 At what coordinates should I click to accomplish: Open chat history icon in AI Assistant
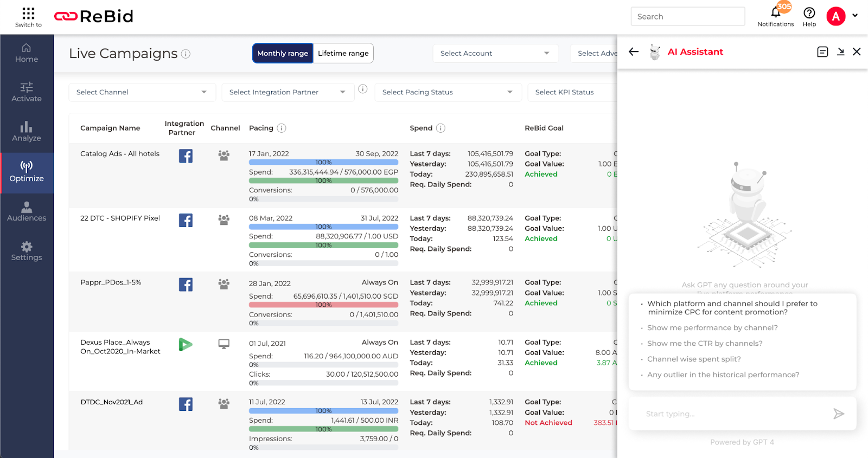pos(822,52)
